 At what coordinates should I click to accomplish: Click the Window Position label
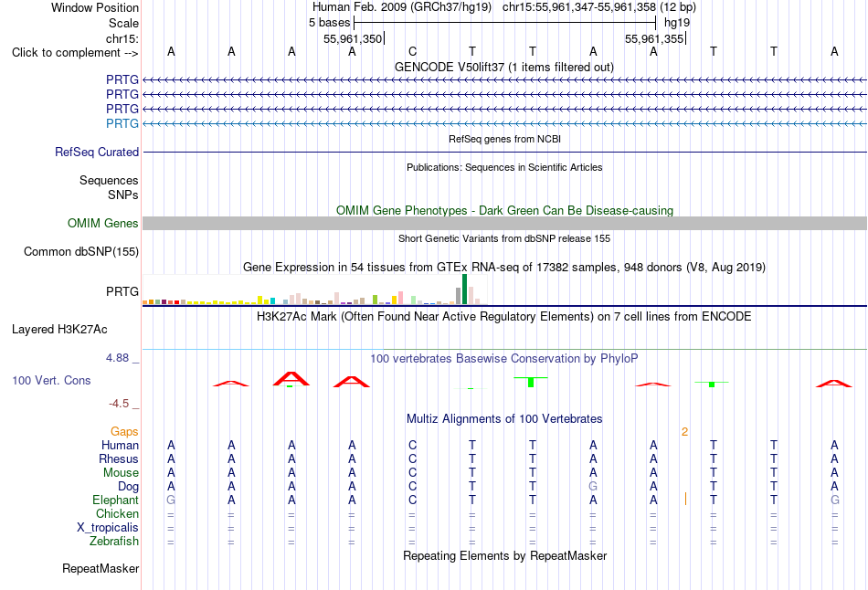pos(95,7)
